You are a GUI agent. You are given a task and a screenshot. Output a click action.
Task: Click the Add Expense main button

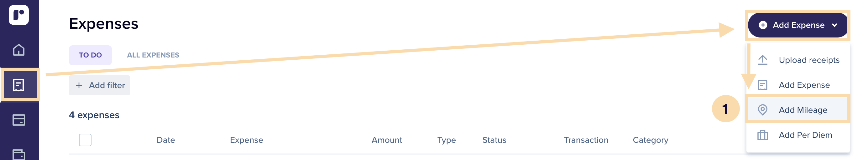tap(797, 25)
